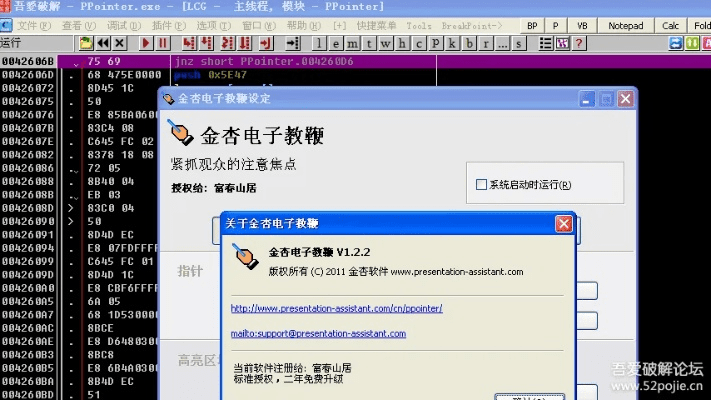Viewport: 711px width, 400px height.
Task: Open the Log window via 'l' button
Action: click(319, 44)
